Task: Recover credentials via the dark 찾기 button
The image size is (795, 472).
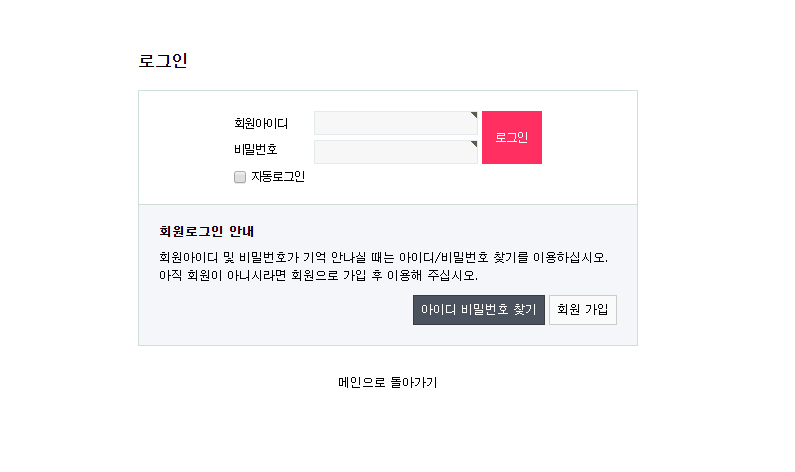Action: 479,310
